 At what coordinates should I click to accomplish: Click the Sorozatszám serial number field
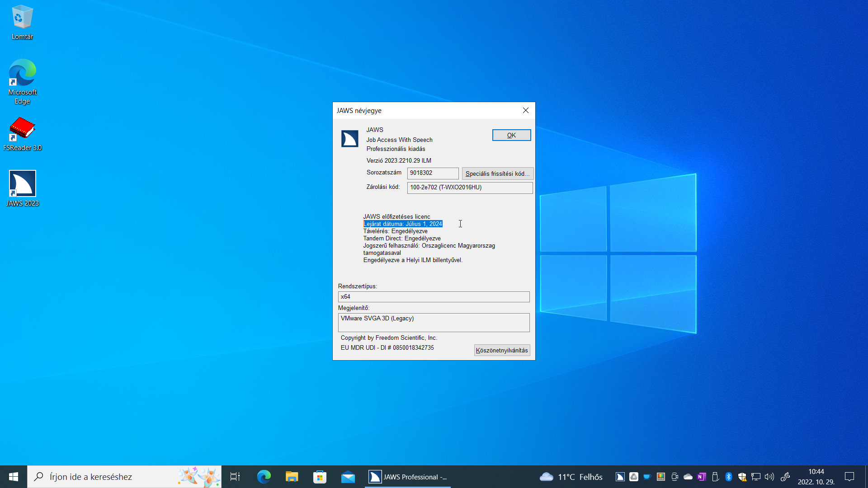(433, 173)
